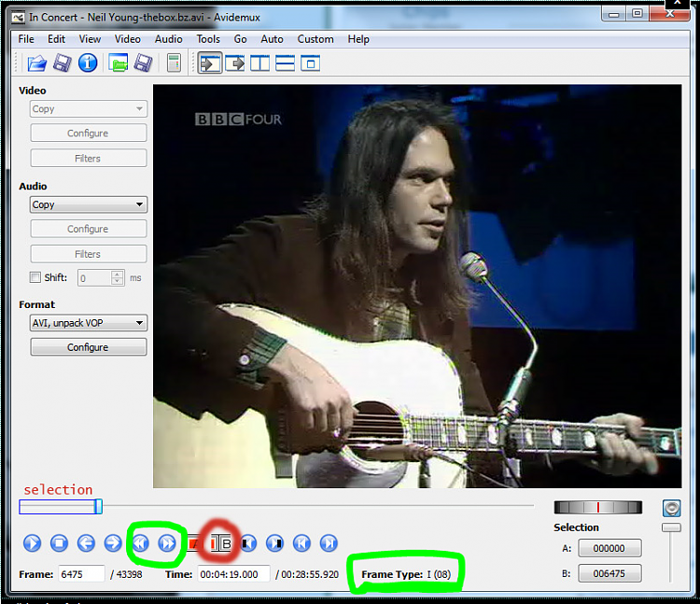
Task: Show file information with the blue info icon
Action: pyautogui.click(x=88, y=63)
